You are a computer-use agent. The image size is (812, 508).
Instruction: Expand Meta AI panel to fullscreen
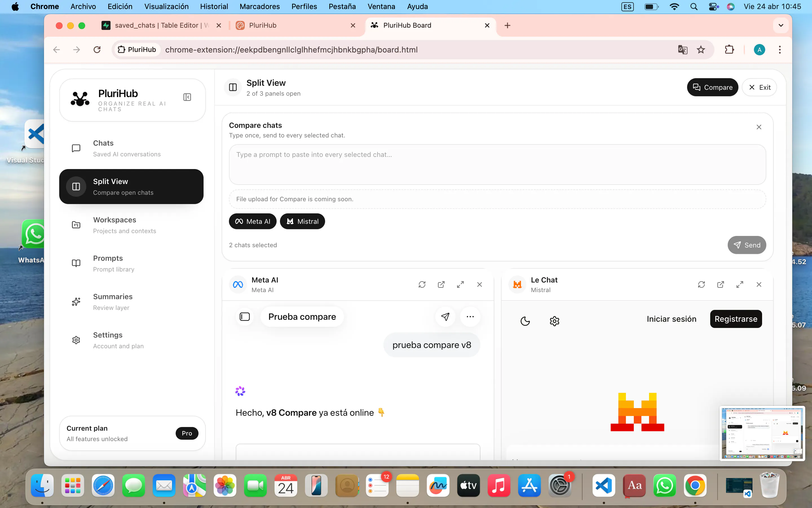[x=460, y=284]
